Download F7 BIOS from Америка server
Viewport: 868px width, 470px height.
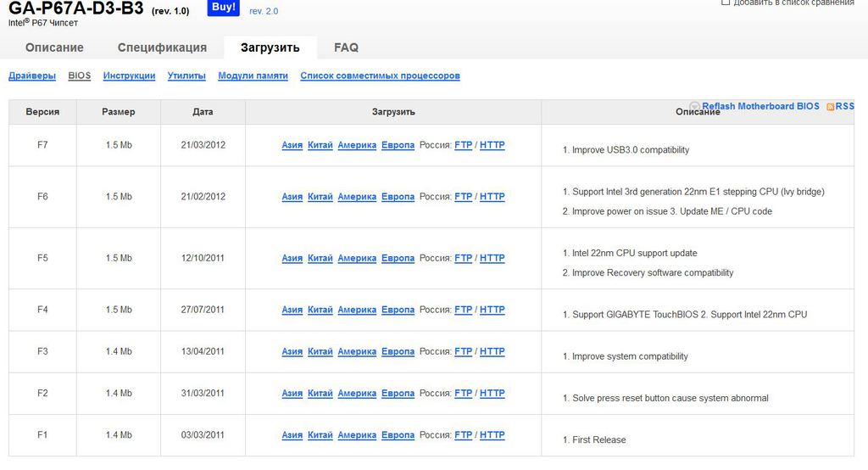click(x=357, y=145)
